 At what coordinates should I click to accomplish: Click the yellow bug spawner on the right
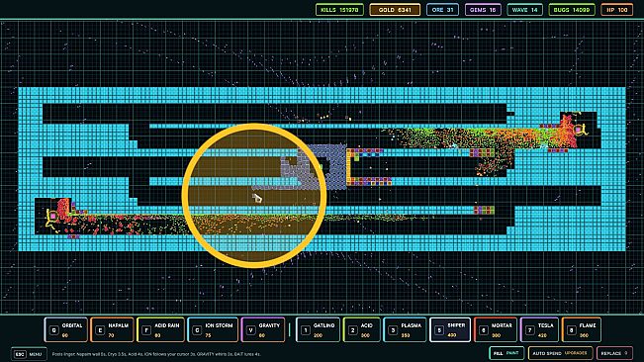pos(580,130)
